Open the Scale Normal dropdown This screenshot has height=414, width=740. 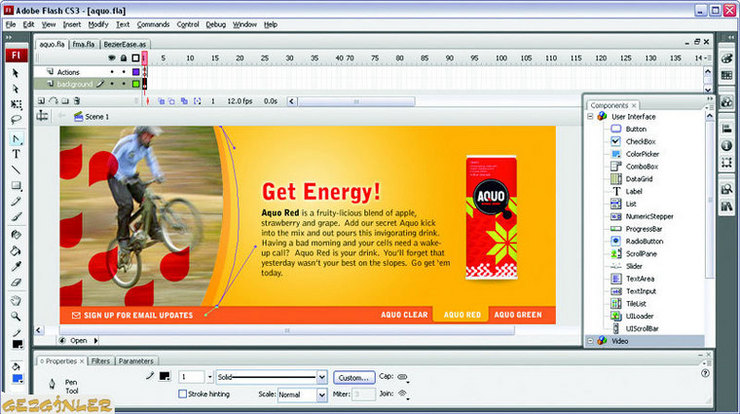[x=321, y=395]
